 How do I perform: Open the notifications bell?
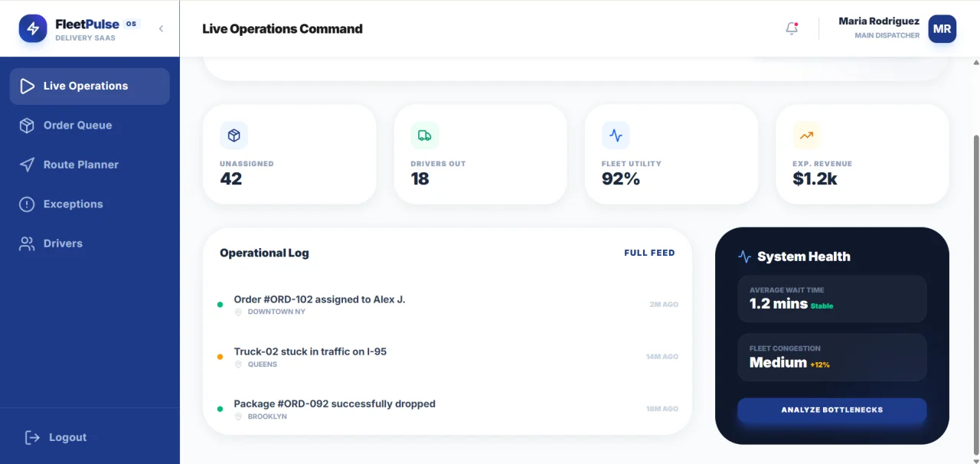[792, 28]
